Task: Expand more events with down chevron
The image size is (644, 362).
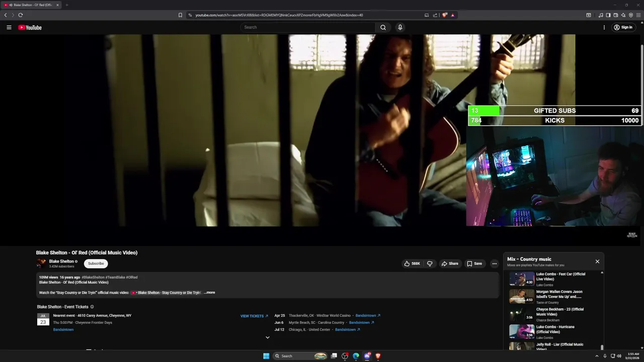Action: [268, 337]
